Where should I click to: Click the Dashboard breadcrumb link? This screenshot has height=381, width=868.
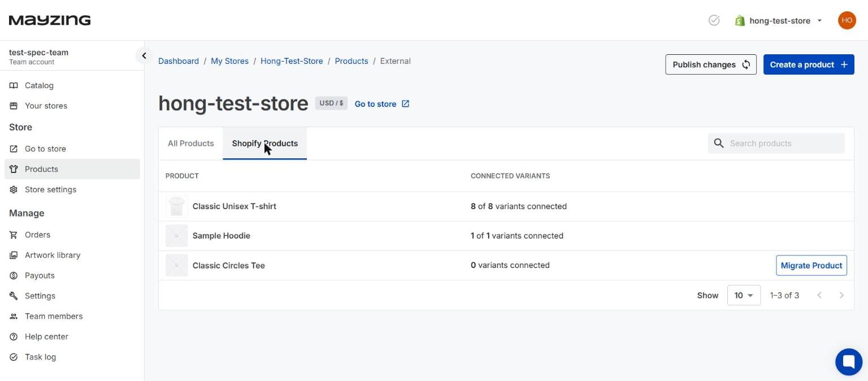point(179,61)
